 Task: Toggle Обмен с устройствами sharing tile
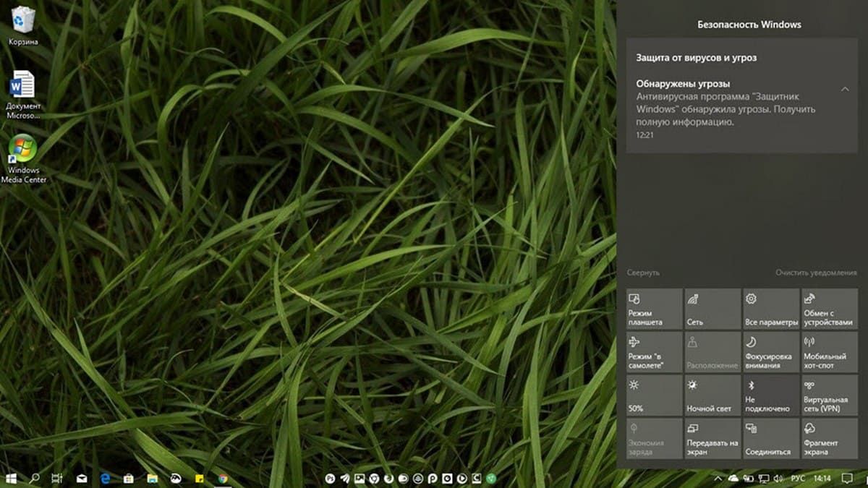829,309
